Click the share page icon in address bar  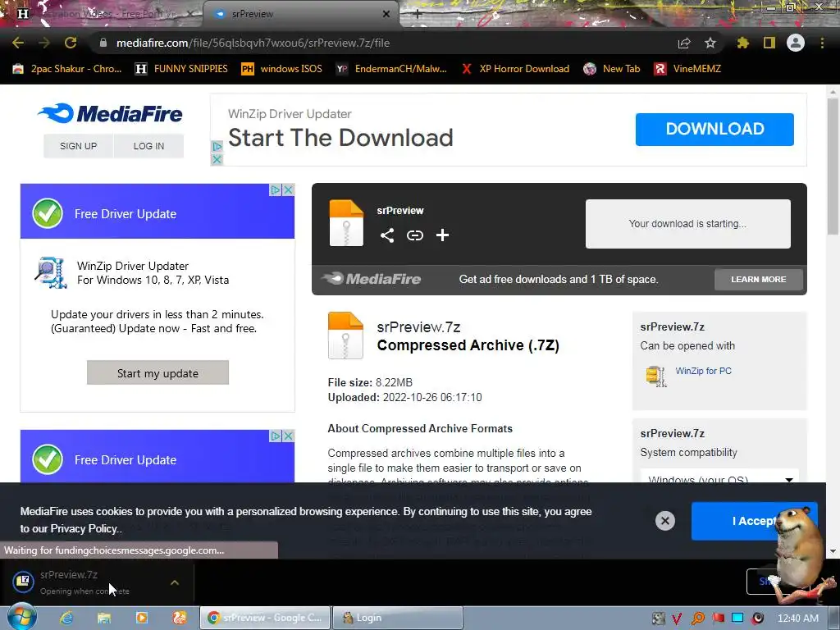[683, 43]
